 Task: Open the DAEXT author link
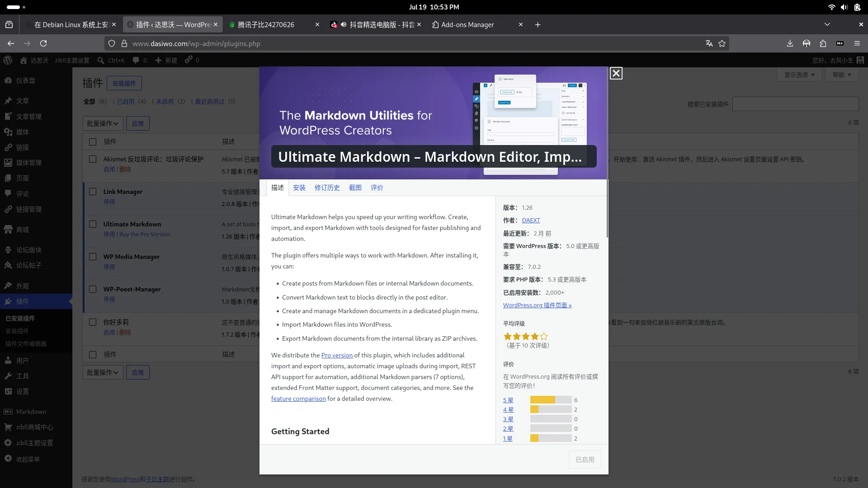[x=531, y=221]
